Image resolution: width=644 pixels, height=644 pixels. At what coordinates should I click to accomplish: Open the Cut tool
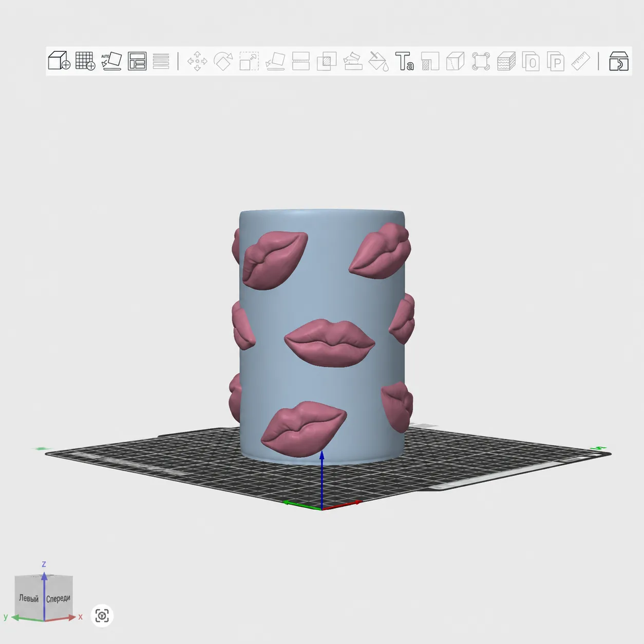(x=301, y=61)
